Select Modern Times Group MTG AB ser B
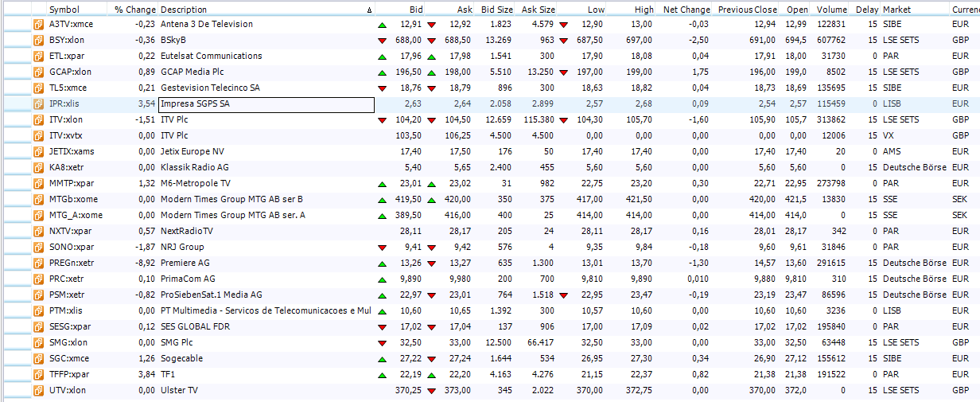The image size is (980, 402). coord(231,199)
